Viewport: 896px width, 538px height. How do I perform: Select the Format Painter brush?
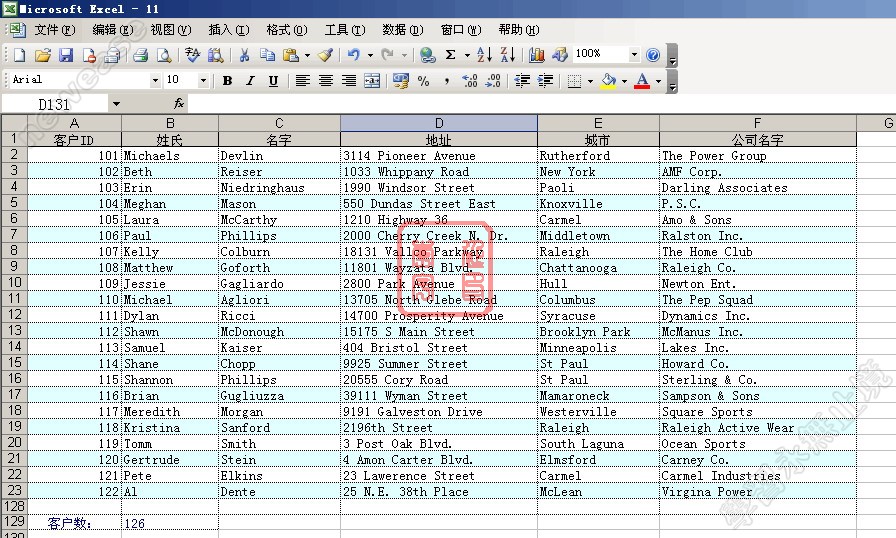(325, 55)
